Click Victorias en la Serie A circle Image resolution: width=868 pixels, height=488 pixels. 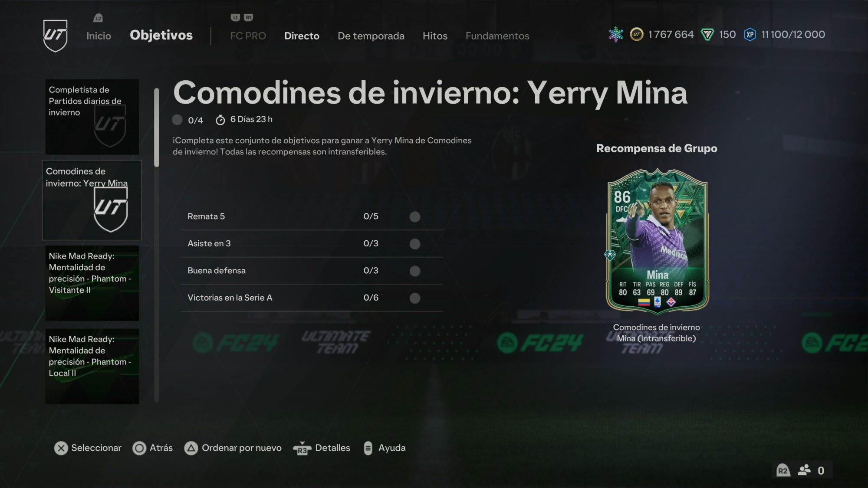click(415, 298)
